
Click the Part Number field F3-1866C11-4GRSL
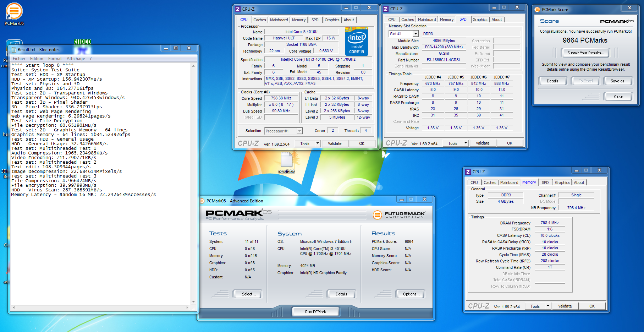(x=444, y=60)
